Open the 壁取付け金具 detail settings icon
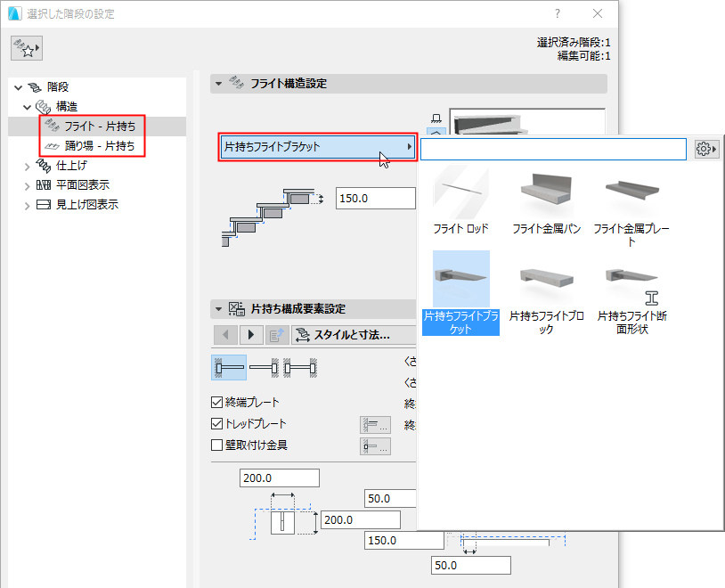Image resolution: width=725 pixels, height=588 pixels. pyautogui.click(x=374, y=445)
